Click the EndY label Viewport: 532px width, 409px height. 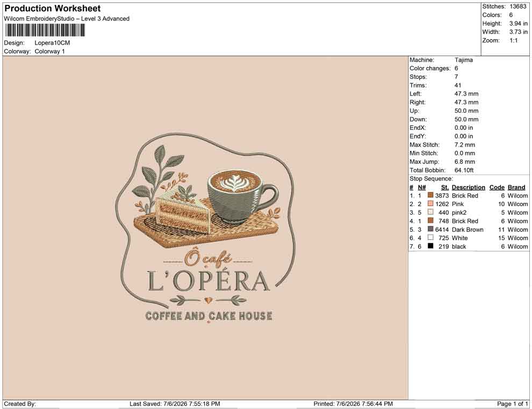click(418, 136)
